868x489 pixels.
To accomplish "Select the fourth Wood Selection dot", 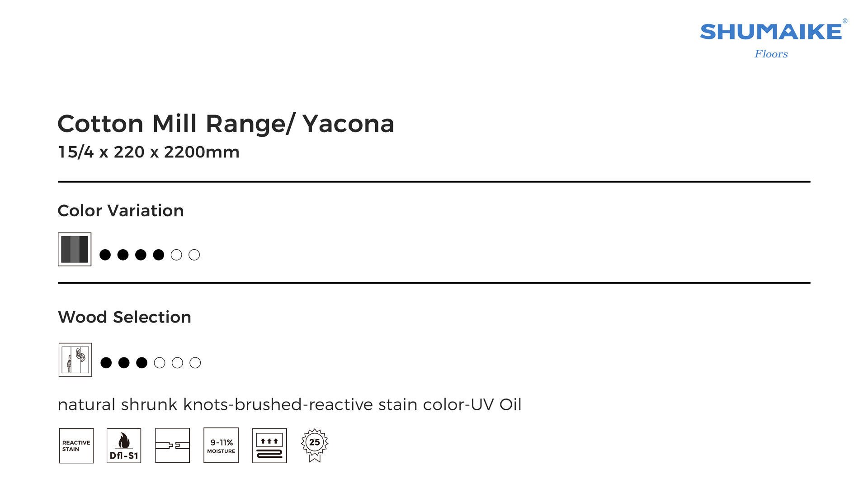I will pos(160,363).
